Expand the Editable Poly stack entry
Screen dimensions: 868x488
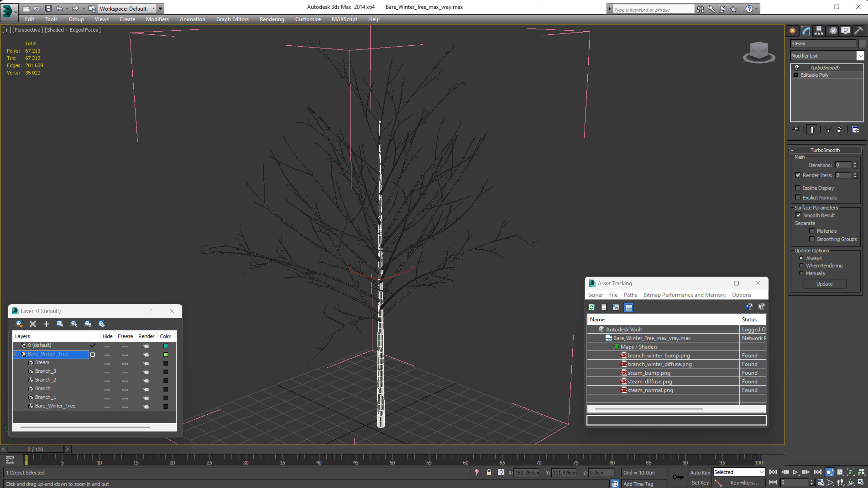[x=796, y=75]
